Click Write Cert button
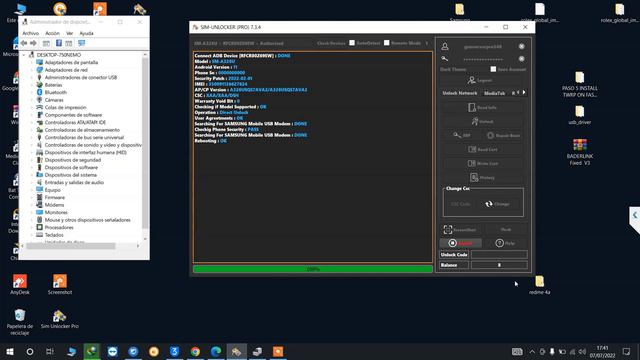The height and width of the screenshot is (360, 640). 482,163
